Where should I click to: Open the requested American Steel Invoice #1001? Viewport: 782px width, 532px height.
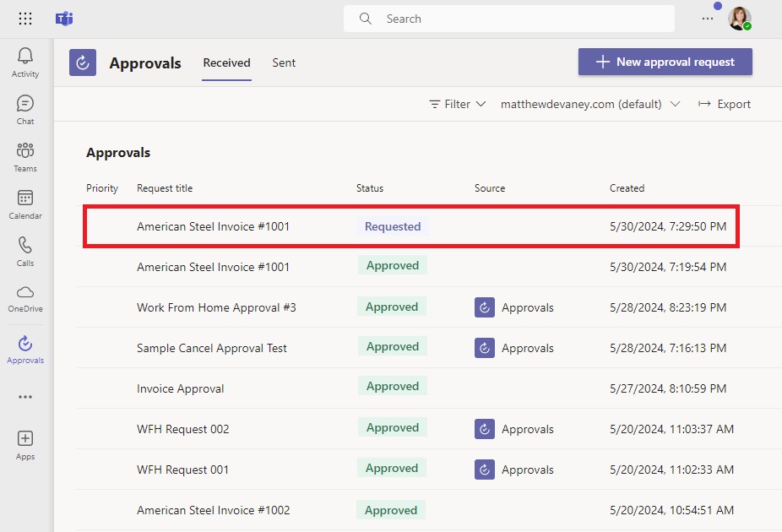411,225
